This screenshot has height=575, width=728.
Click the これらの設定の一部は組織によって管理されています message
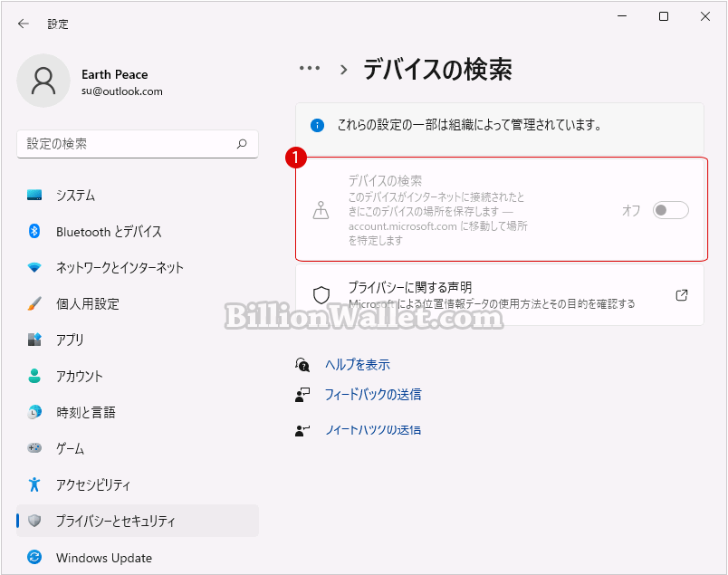tap(469, 125)
